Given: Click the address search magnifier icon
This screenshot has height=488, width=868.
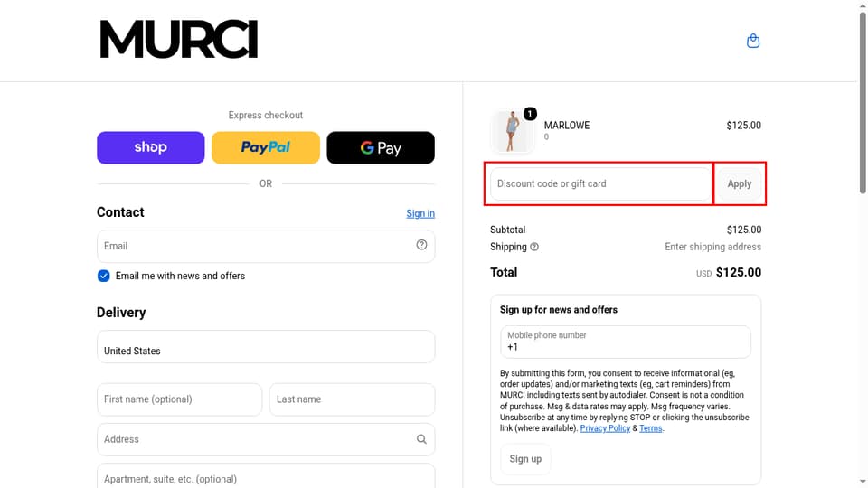Looking at the screenshot, I should [422, 439].
